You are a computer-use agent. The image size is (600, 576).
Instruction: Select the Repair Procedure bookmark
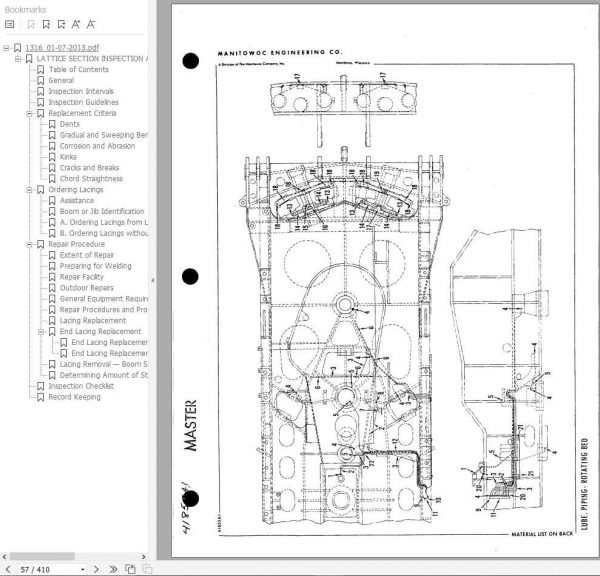pyautogui.click(x=77, y=244)
